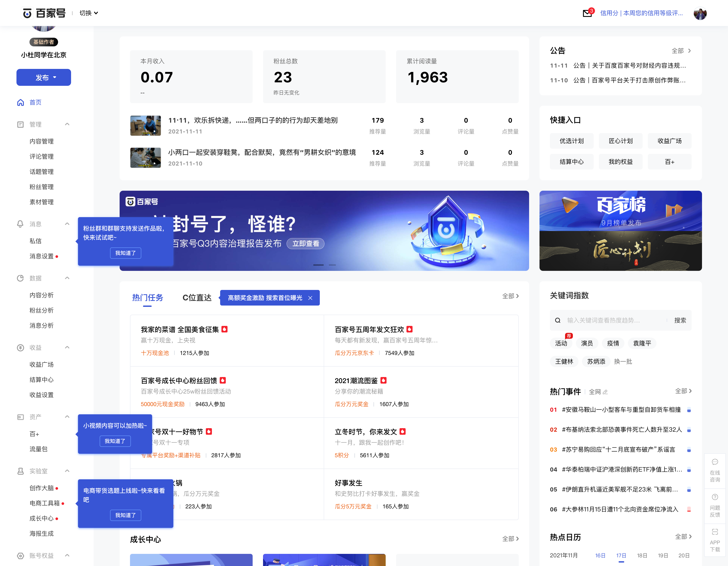Click the magnifier icon in keyword search
728x566 pixels.
(x=558, y=320)
